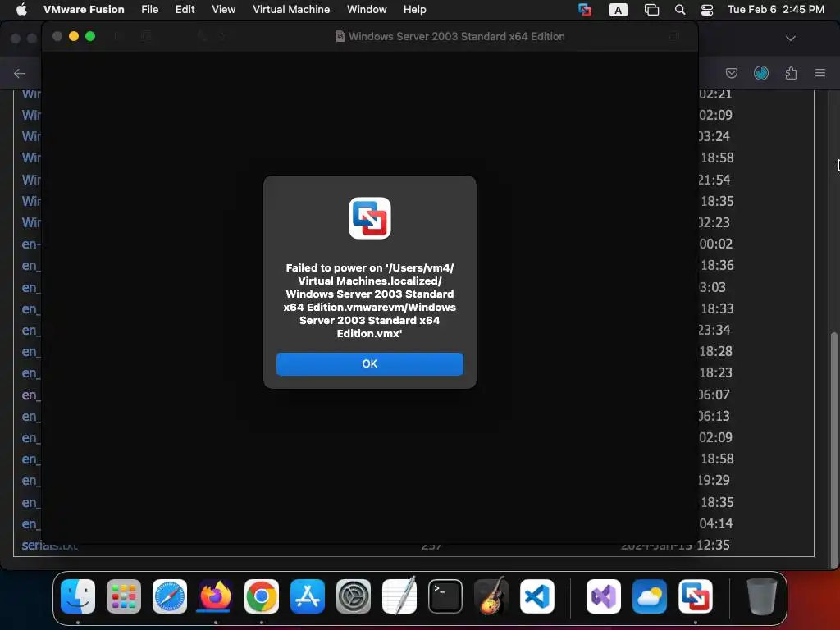This screenshot has height=630, width=840.
Task: Click the 12:35 timestamp in Firefox file listing
Action: 713,546
